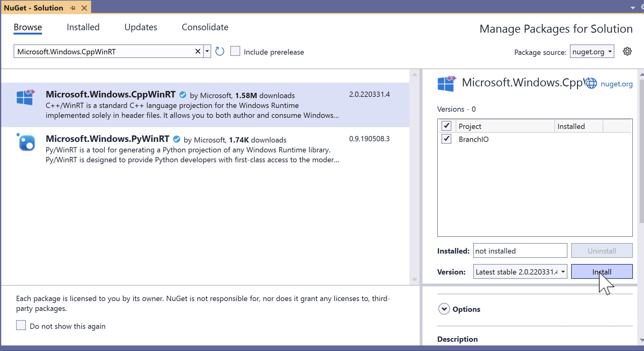Open NuGet settings gear icon
644x351 pixels.
click(x=627, y=51)
